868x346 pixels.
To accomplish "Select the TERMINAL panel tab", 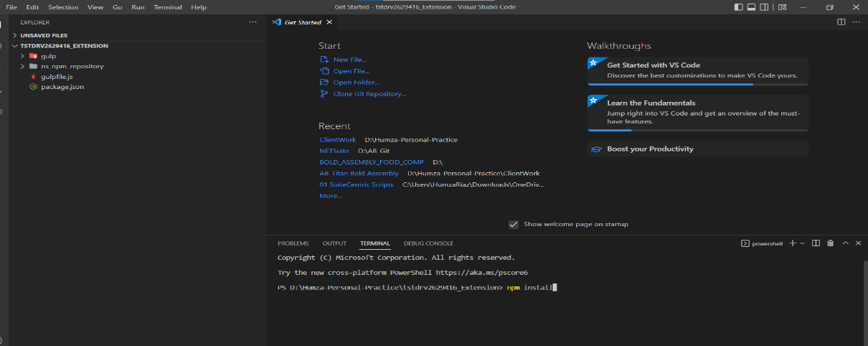I will coord(375,243).
